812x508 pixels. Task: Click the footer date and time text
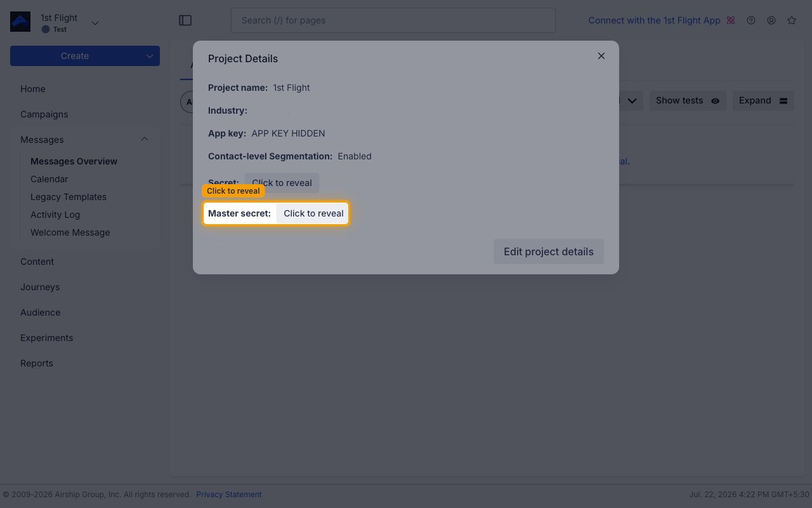click(x=749, y=495)
